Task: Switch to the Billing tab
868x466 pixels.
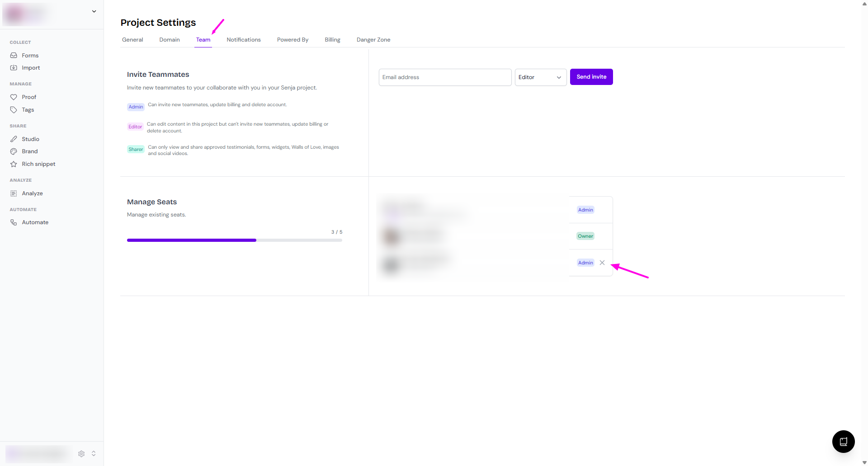Action: (x=332, y=40)
